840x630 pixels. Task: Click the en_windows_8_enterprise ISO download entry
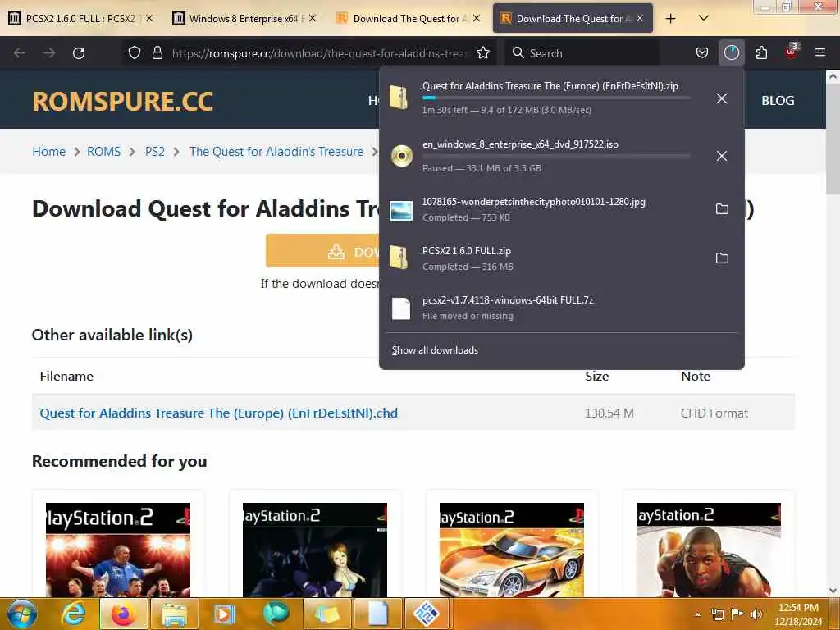click(x=545, y=156)
